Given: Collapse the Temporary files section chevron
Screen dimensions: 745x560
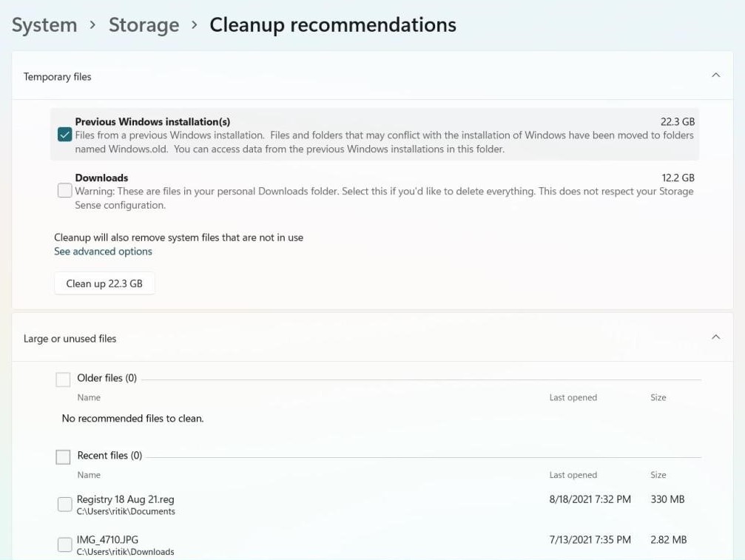Looking at the screenshot, I should (715, 75).
